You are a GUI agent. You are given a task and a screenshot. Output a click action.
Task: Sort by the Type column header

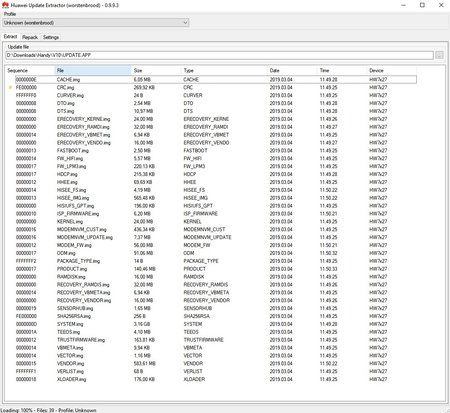(x=225, y=70)
